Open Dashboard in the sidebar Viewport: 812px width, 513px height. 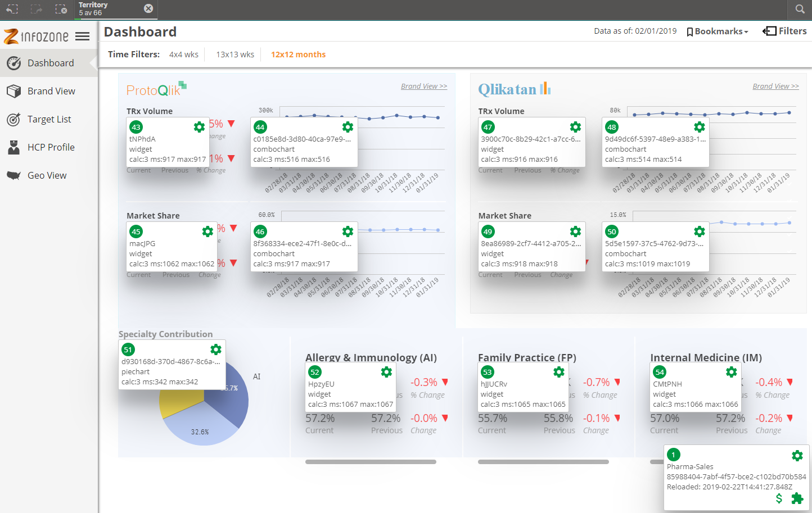coord(49,63)
